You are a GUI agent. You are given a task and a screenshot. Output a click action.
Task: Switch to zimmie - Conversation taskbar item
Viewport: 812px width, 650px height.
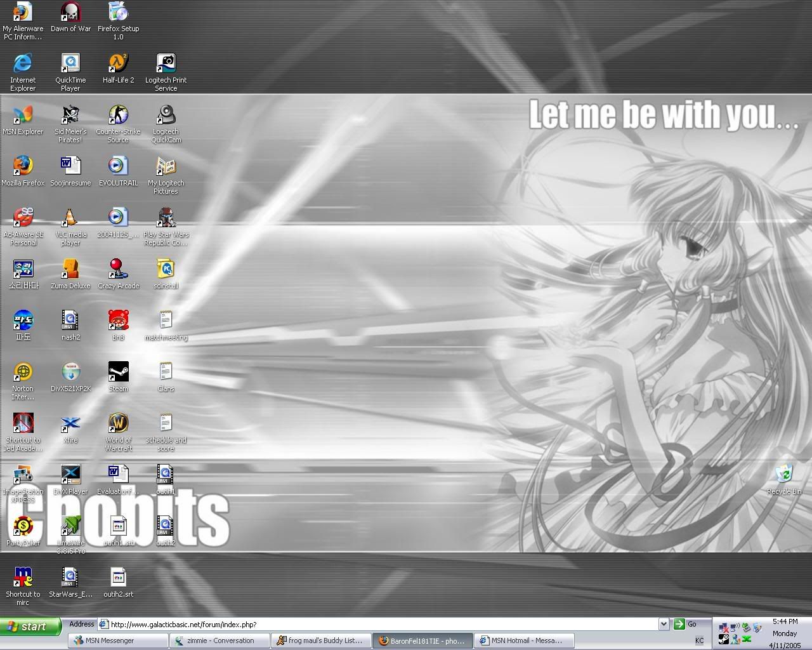pyautogui.click(x=219, y=640)
